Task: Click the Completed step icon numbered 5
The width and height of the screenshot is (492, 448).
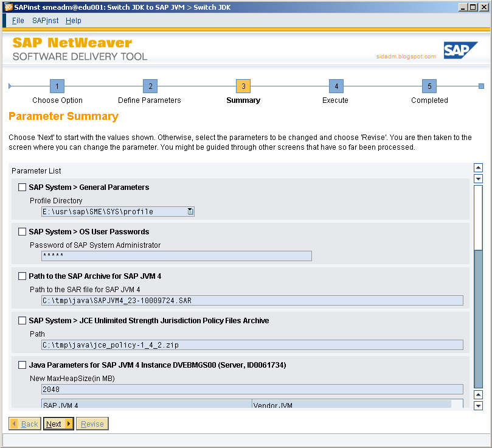Action: point(429,86)
